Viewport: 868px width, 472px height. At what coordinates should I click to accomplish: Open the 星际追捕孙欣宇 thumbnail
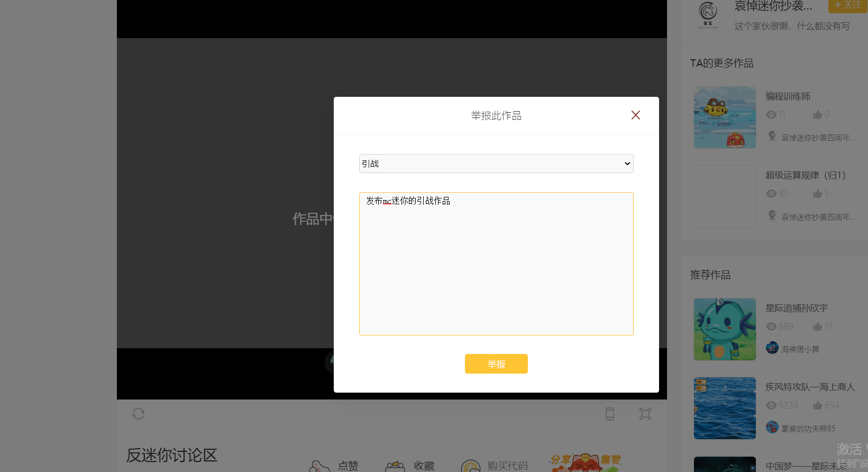[x=725, y=329]
